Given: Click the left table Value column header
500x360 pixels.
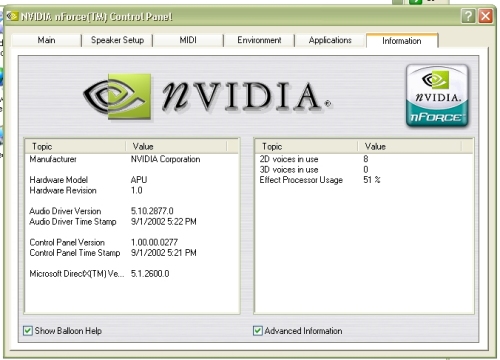Looking at the screenshot, I should pos(176,146).
